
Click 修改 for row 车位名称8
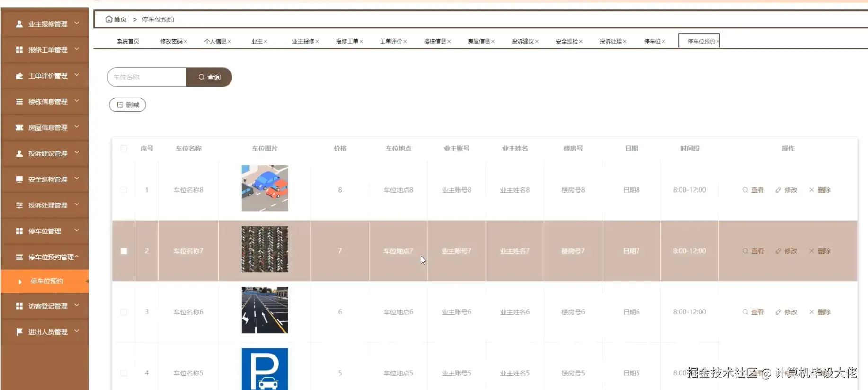[x=786, y=190]
